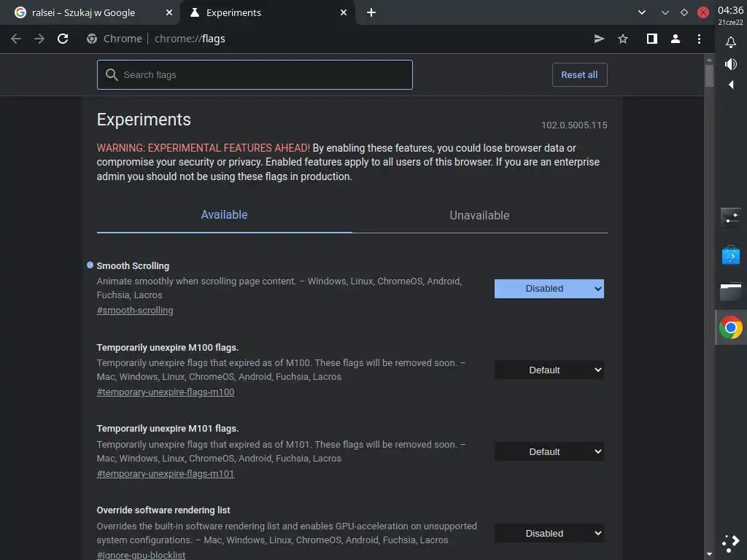Click the page's vertical scrollbar thumb
747x560 pixels.
coord(709,76)
